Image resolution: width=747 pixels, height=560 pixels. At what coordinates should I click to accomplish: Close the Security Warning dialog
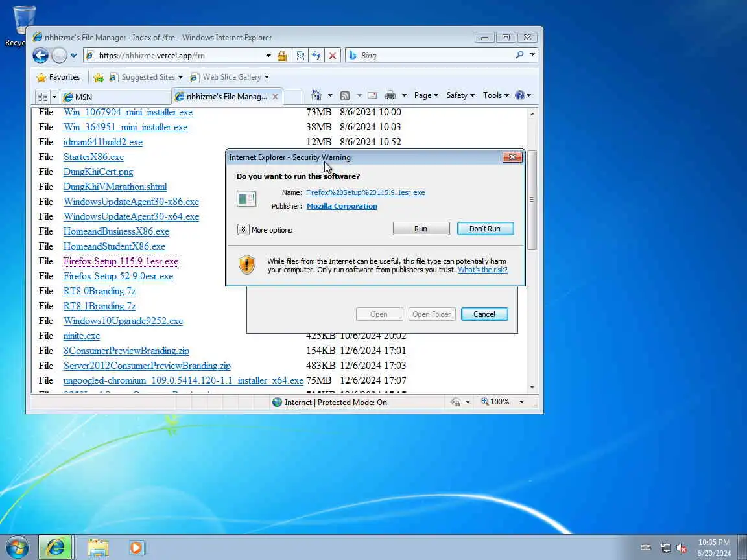[513, 157]
